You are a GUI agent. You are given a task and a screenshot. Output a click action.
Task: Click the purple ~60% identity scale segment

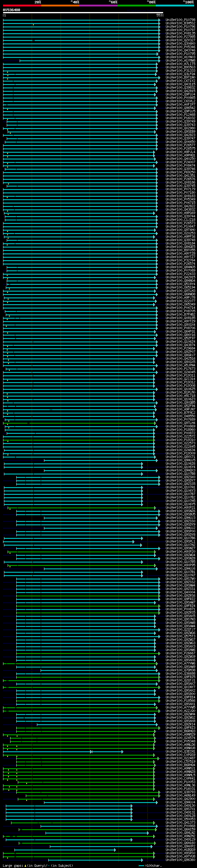[99, 6]
